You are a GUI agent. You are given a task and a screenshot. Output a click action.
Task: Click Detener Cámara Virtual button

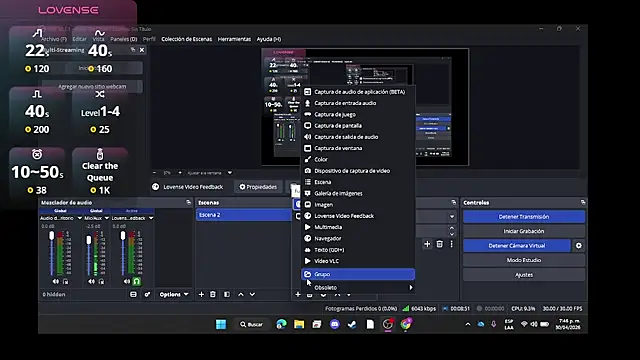coord(517,246)
